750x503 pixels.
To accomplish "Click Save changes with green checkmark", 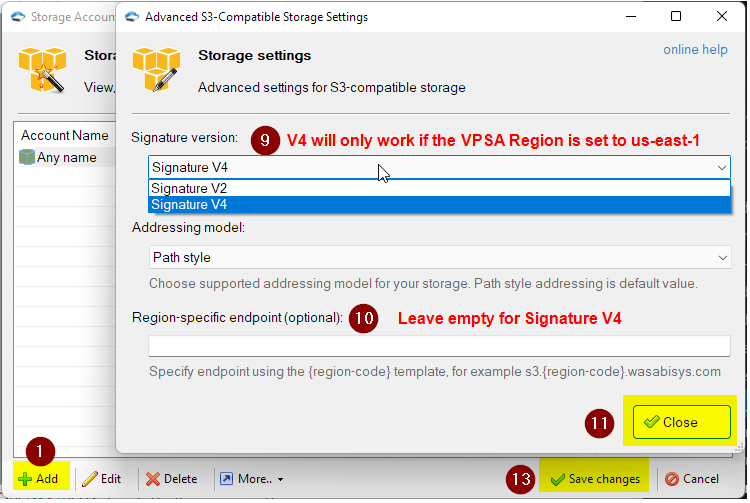I will [x=595, y=479].
